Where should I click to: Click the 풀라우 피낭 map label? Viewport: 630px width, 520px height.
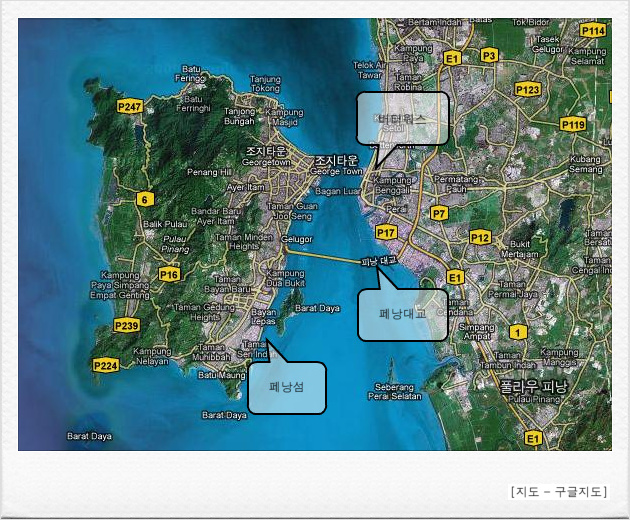(x=533, y=385)
